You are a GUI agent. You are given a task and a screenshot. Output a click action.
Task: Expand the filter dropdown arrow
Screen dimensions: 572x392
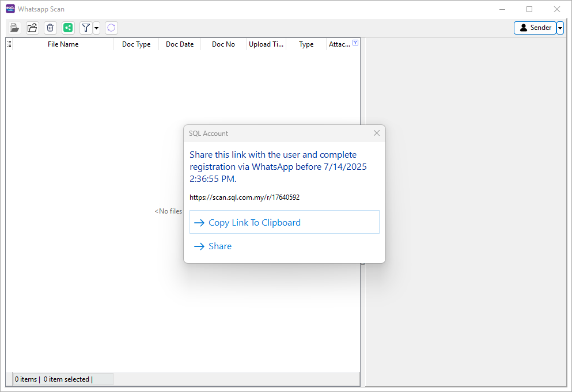pos(97,28)
